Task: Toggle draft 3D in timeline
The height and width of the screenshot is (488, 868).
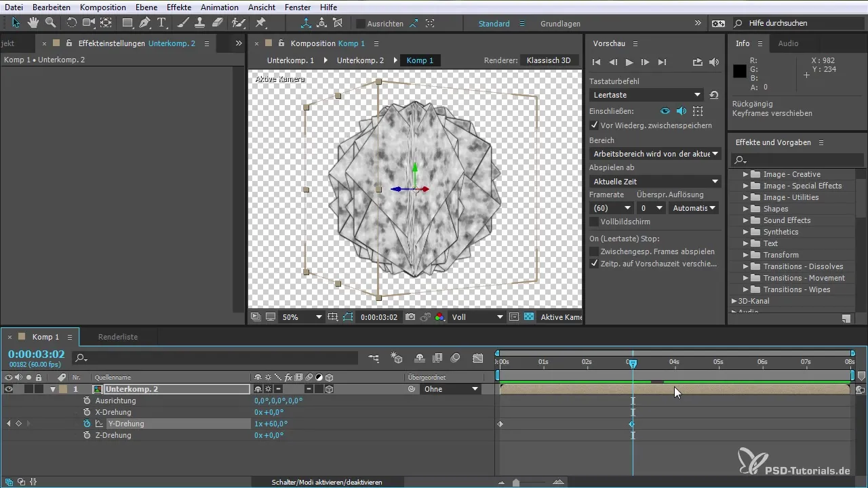Action: [397, 358]
